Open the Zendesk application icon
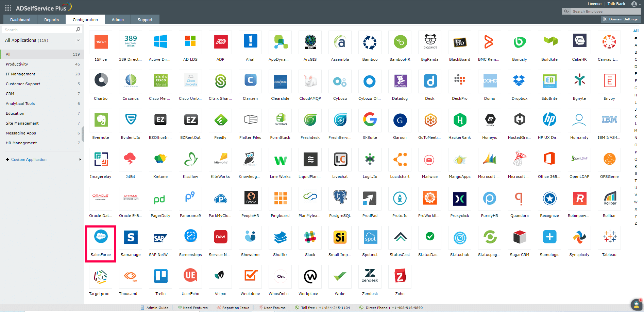This screenshot has width=644, height=312. (x=370, y=276)
